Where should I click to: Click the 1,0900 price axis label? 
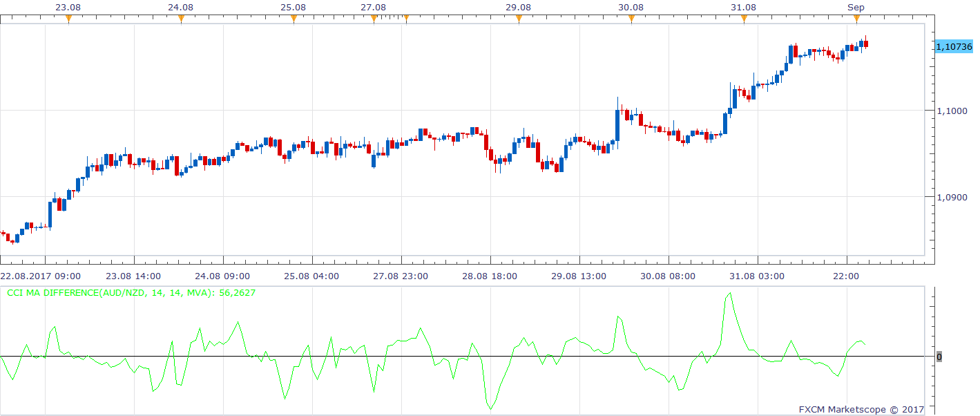pos(951,197)
